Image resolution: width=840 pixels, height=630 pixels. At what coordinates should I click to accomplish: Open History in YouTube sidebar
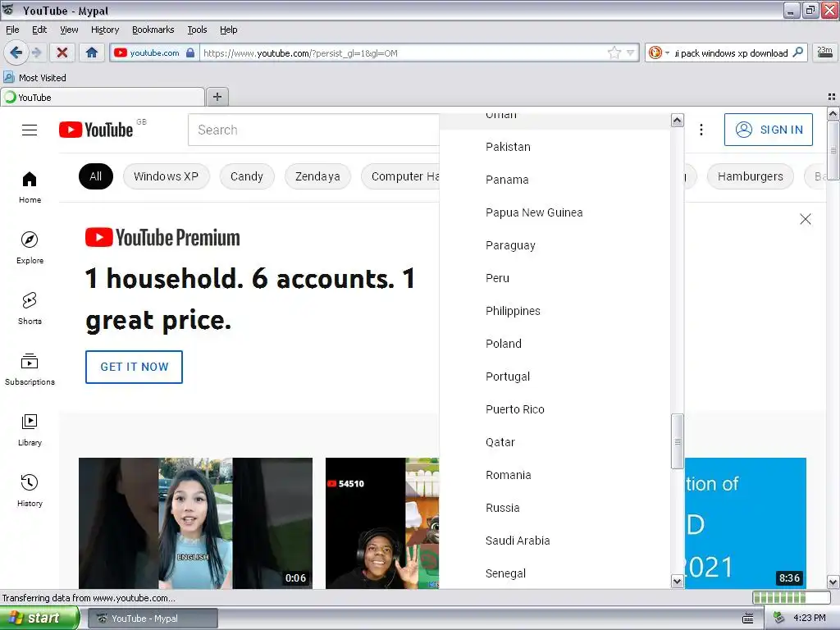(x=30, y=491)
